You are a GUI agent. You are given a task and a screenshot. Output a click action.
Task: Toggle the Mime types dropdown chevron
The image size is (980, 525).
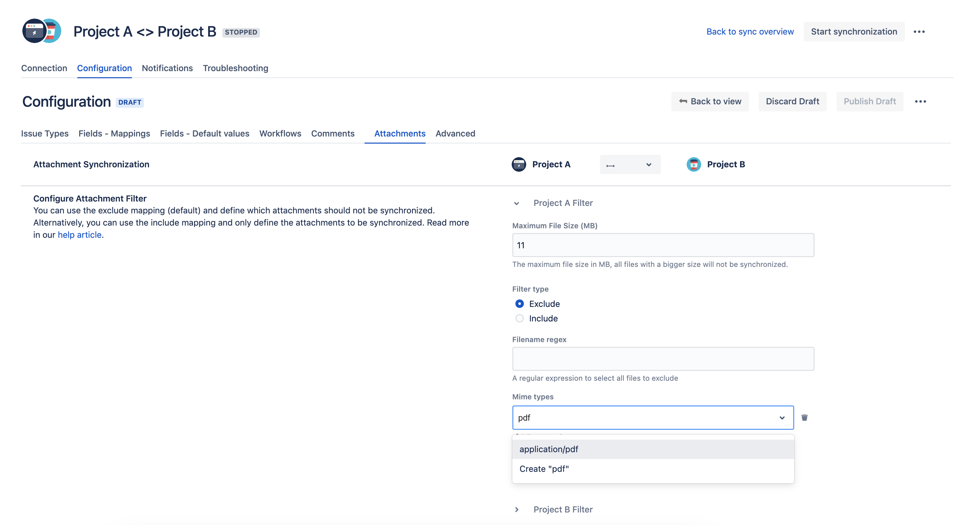pyautogui.click(x=782, y=418)
